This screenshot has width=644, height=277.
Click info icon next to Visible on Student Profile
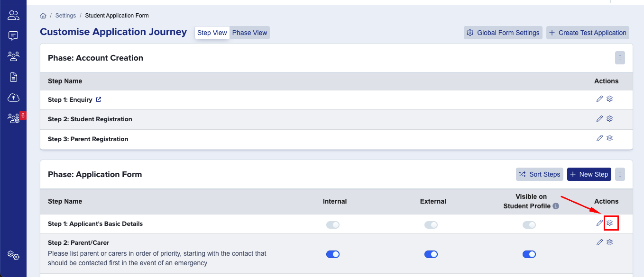[x=556, y=206]
